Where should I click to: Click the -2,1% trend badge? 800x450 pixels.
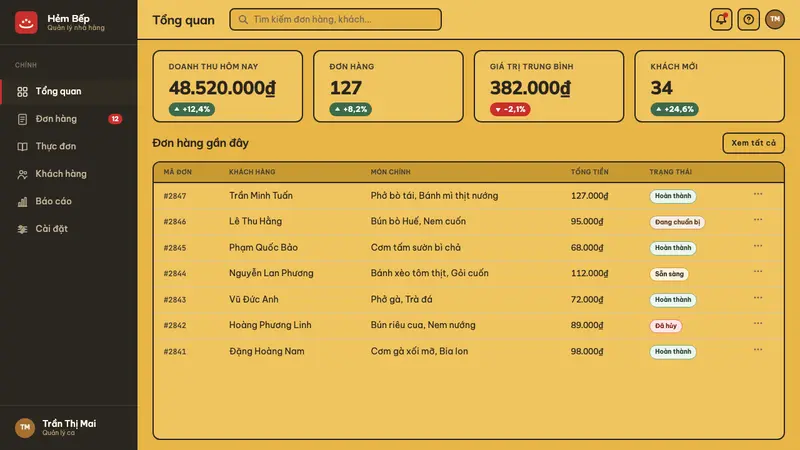[510, 109]
